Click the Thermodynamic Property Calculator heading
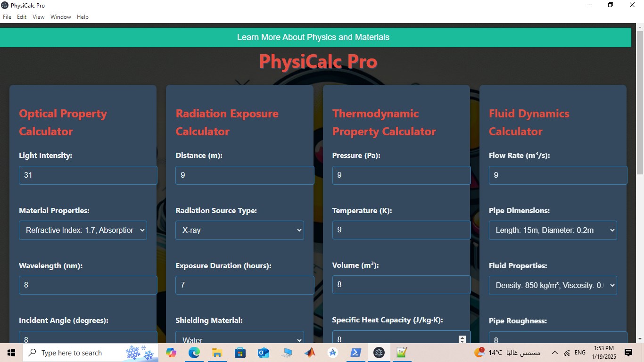Viewport: 644px width, 362px height. [x=384, y=123]
